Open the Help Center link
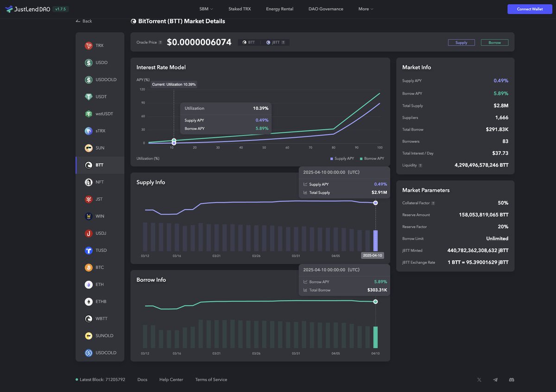 [171, 379]
